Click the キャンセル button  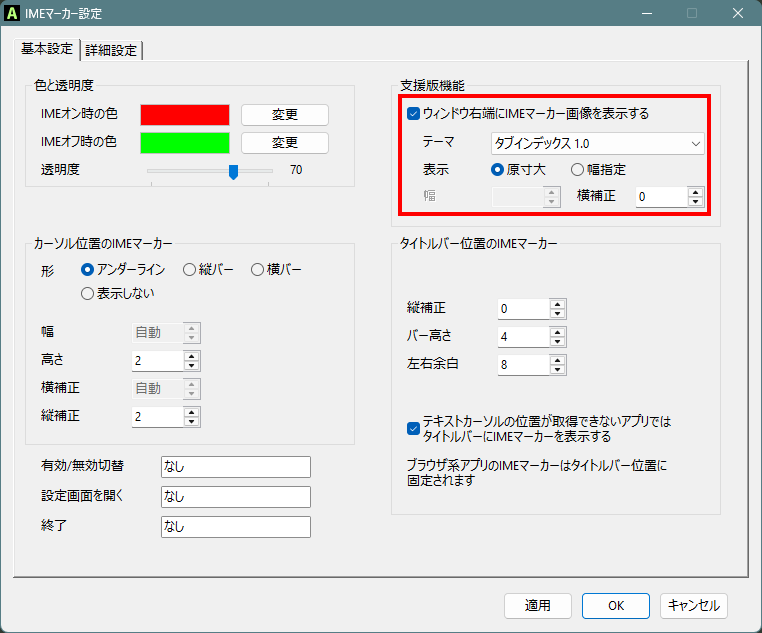coord(693,606)
